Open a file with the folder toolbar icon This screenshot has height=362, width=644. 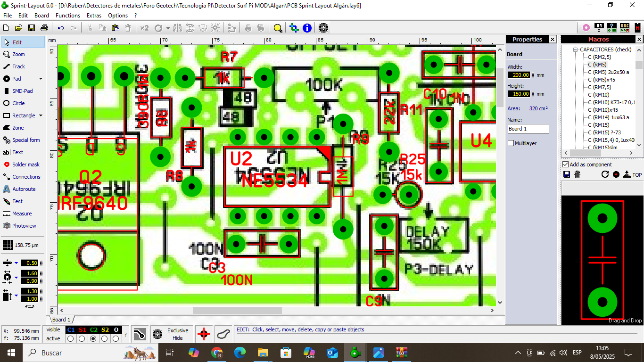click(19, 28)
